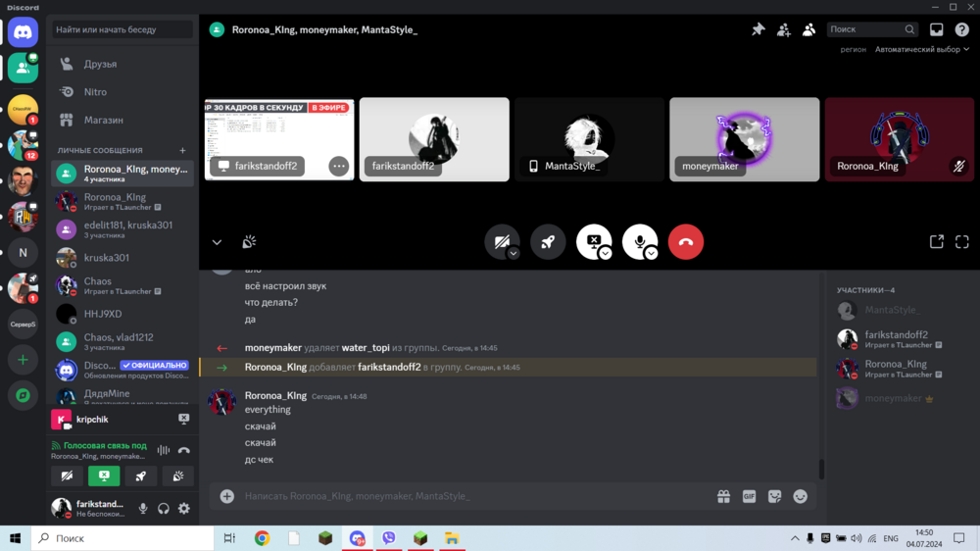Viewport: 980px width, 551px height.
Task: Toggle green screen share button in panel
Action: point(104,476)
